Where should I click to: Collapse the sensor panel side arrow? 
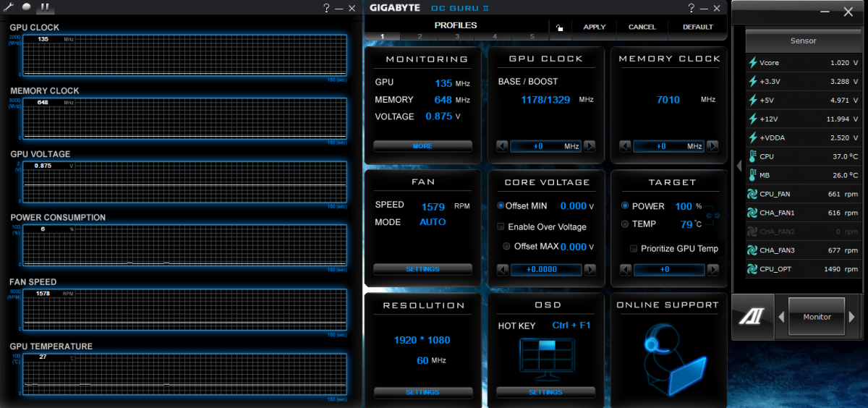[739, 166]
